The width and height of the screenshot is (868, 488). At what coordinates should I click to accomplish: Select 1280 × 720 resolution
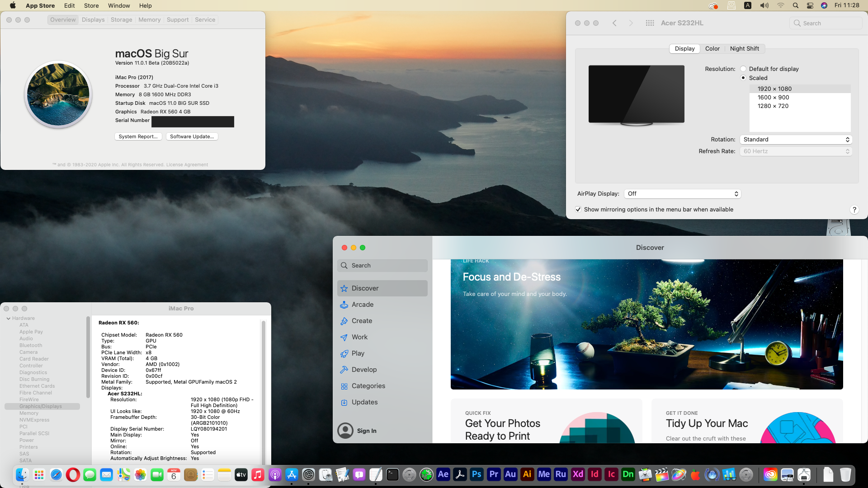pyautogui.click(x=800, y=106)
